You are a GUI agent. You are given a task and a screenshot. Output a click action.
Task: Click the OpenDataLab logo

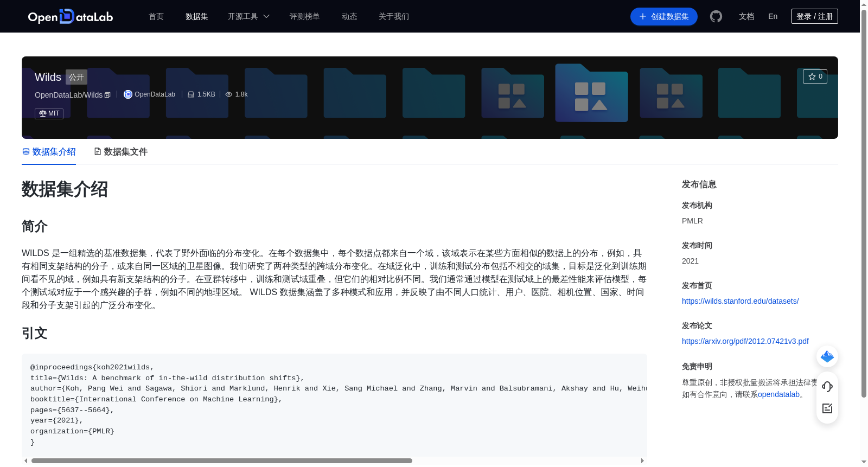(x=71, y=17)
